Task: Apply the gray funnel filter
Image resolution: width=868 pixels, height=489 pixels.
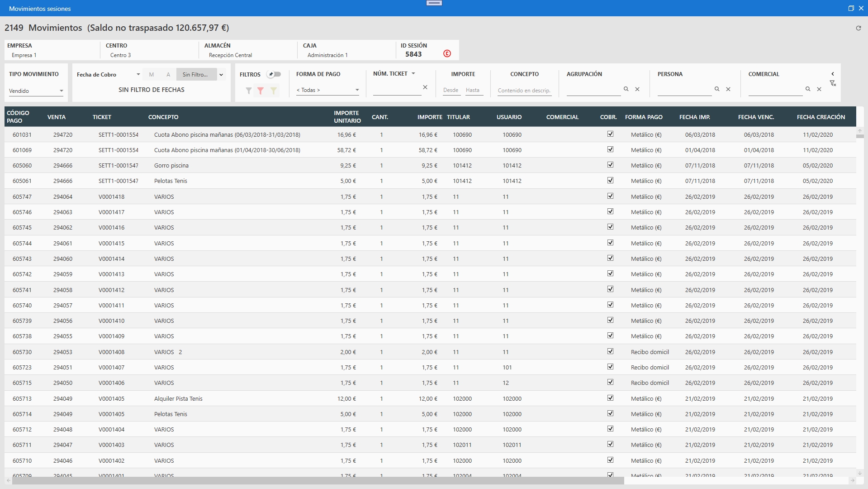Action: tap(248, 91)
